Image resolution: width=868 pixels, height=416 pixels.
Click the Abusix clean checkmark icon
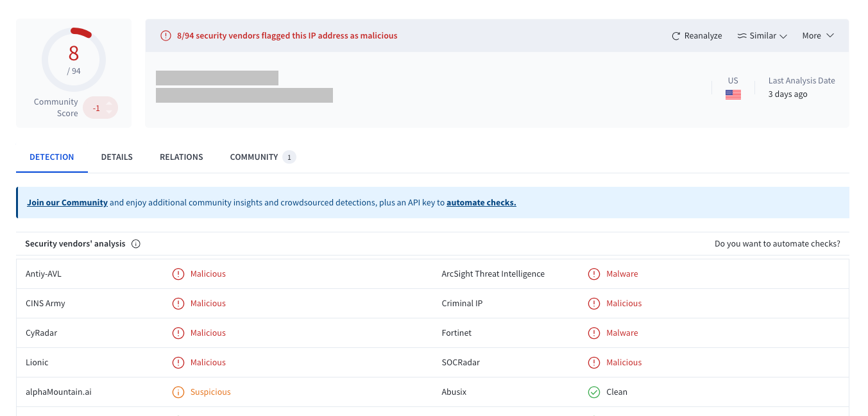click(594, 392)
